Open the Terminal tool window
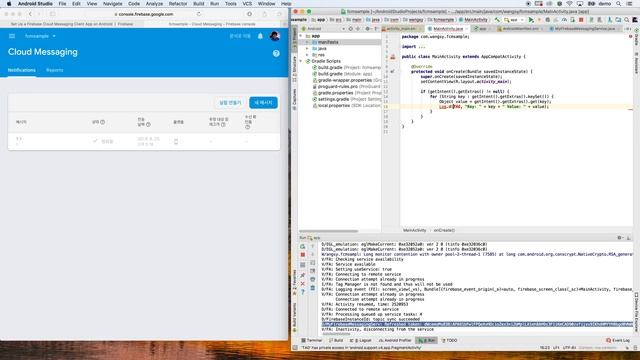Viewport: 640px width, 360px height. coord(311,340)
